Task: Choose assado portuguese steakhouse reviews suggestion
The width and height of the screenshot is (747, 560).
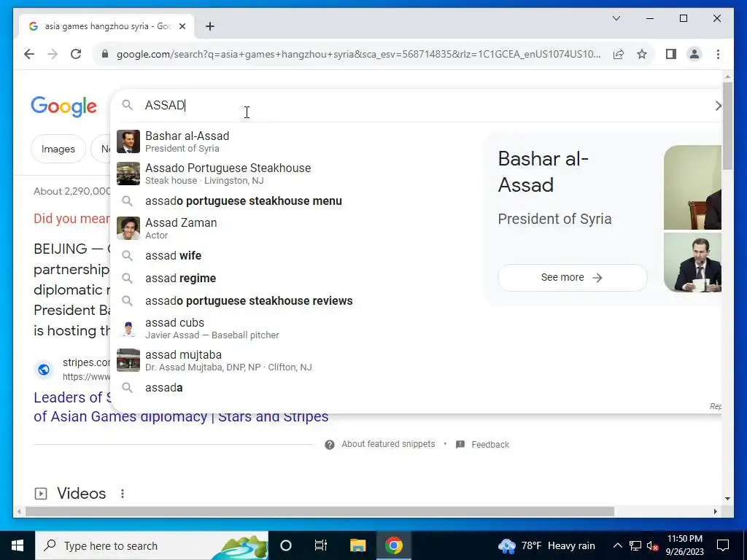Action: click(x=295, y=301)
